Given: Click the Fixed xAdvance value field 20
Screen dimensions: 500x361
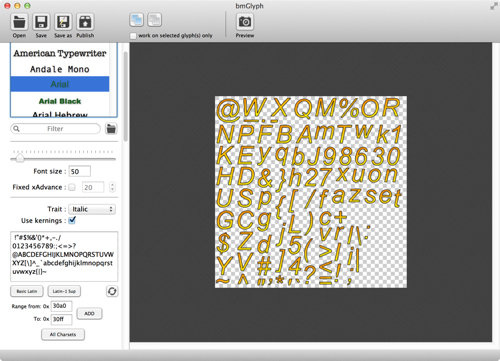Looking at the screenshot, I should tap(93, 187).
